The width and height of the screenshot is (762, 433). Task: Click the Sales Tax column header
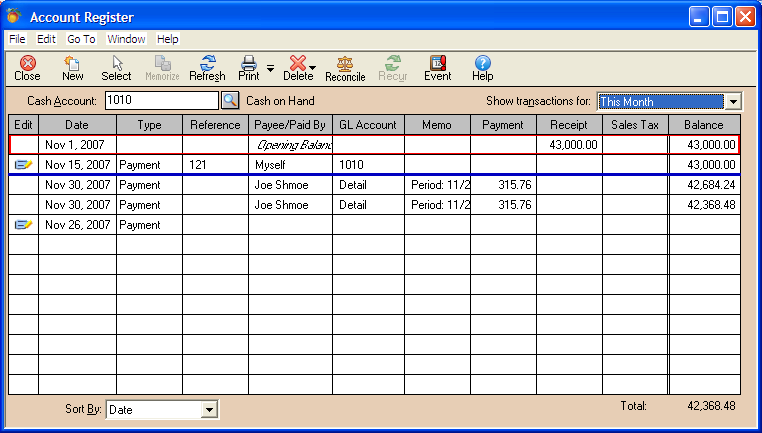pos(635,125)
